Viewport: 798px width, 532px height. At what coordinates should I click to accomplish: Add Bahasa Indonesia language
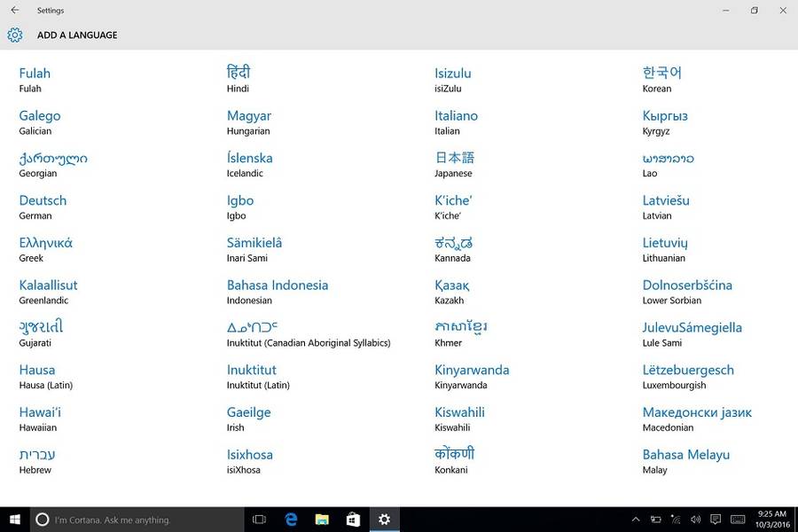(278, 286)
